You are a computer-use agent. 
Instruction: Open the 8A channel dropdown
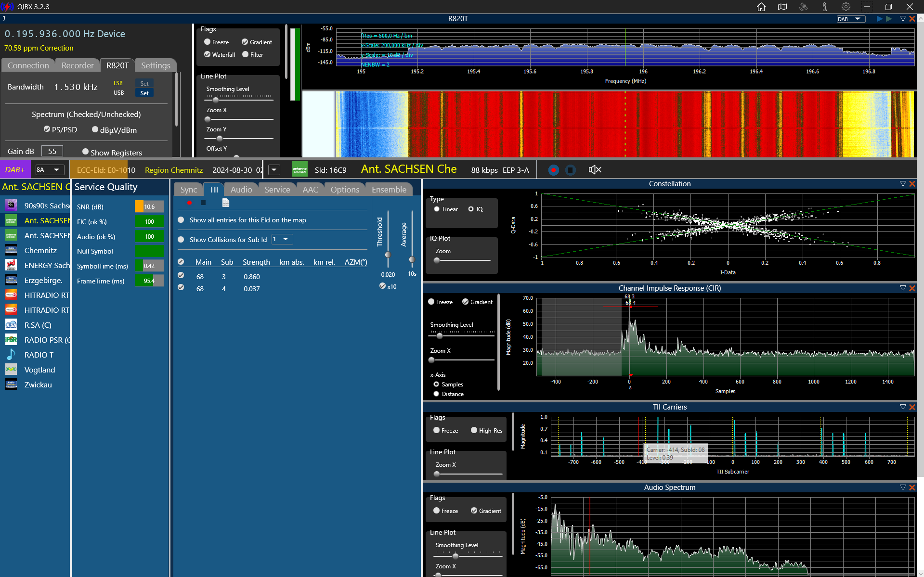(x=50, y=170)
